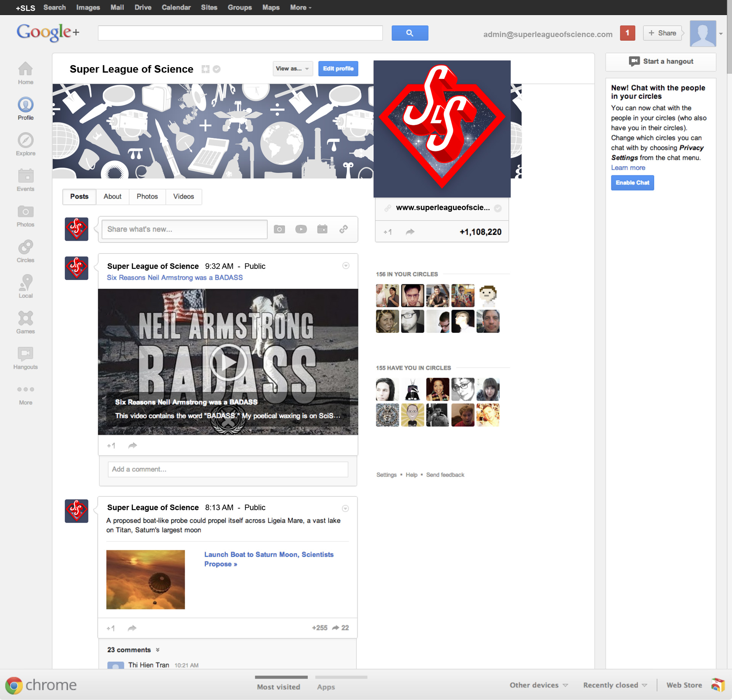Add photo using camera icon in share box
The height and width of the screenshot is (700, 732).
(279, 229)
